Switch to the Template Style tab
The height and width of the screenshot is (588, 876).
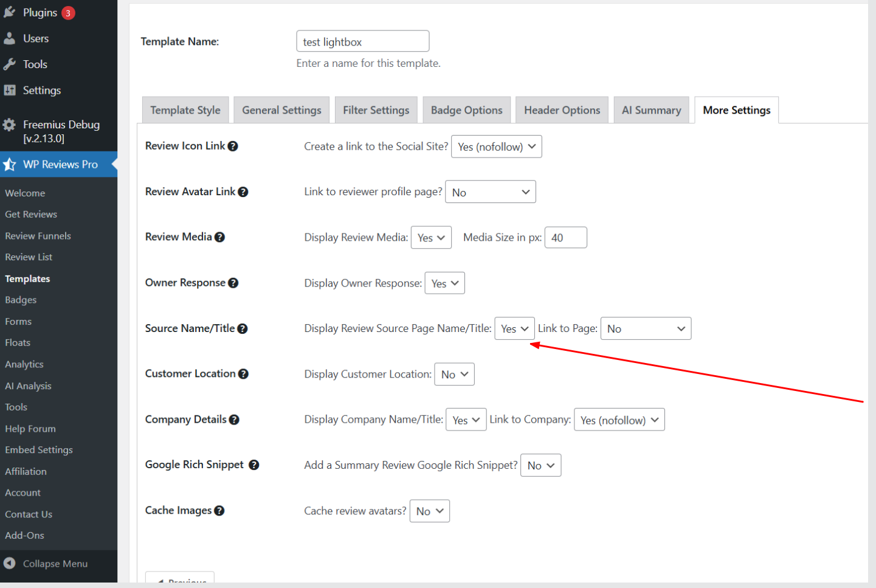click(185, 110)
